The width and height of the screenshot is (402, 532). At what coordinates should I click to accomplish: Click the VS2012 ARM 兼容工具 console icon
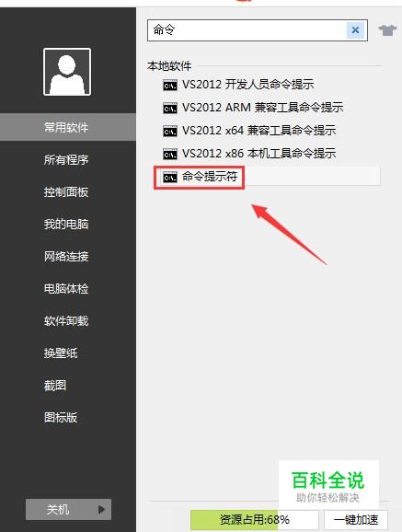click(170, 108)
